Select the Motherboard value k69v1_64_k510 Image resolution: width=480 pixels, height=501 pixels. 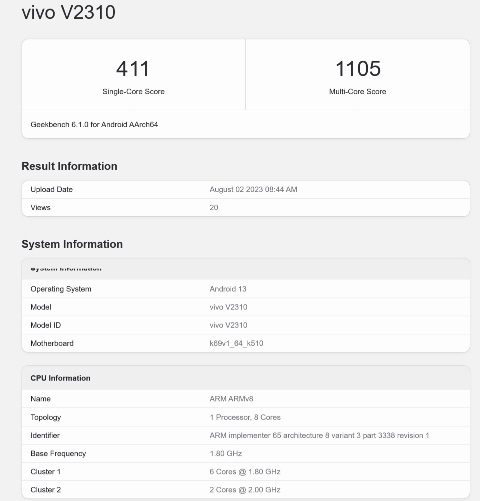tap(236, 343)
